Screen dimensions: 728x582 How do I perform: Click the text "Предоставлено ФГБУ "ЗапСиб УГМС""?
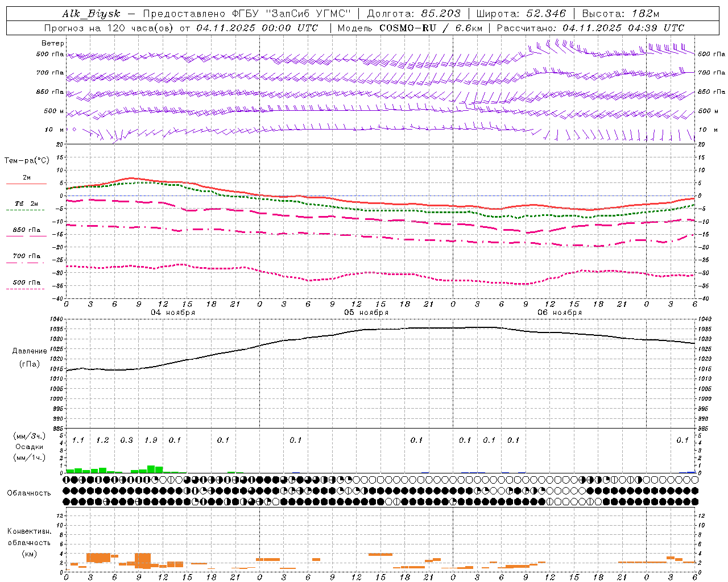246,14
